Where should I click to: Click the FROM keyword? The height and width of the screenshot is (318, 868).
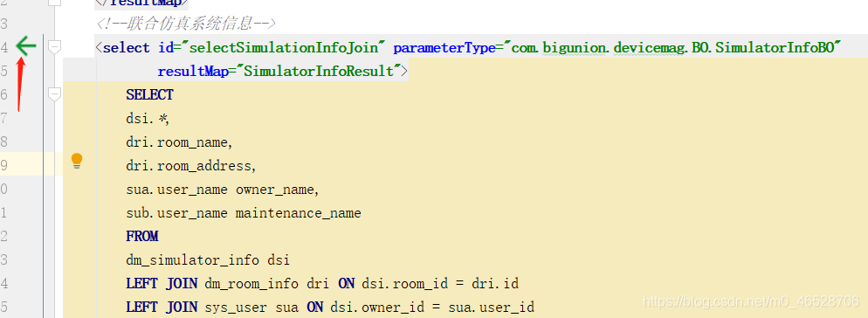tap(142, 237)
